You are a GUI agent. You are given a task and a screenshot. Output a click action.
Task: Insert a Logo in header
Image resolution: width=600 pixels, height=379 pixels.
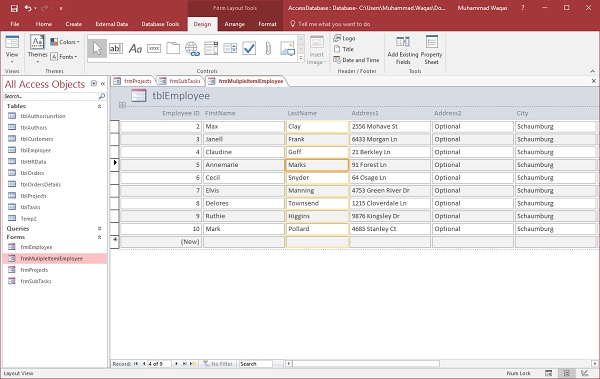(x=344, y=38)
